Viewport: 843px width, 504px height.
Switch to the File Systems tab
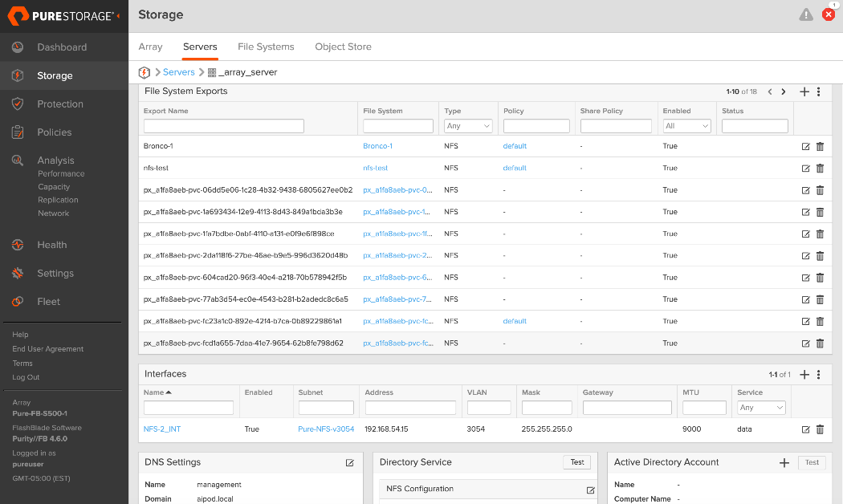tap(266, 47)
